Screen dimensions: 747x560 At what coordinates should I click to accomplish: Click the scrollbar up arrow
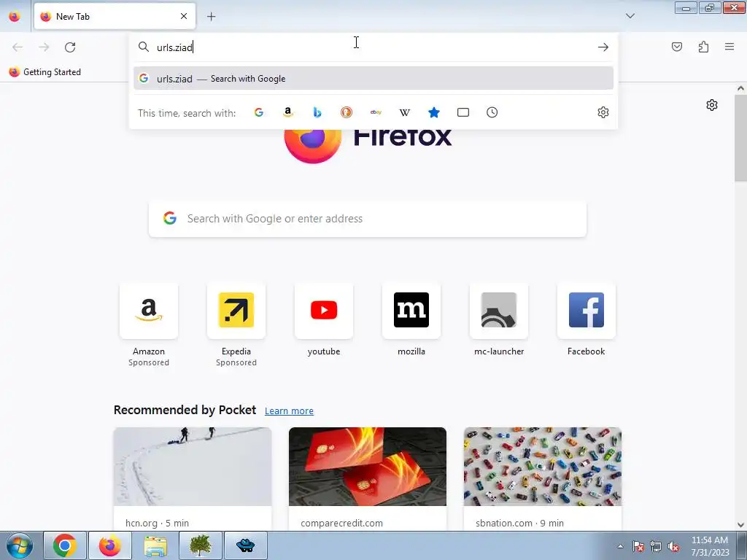click(x=740, y=88)
